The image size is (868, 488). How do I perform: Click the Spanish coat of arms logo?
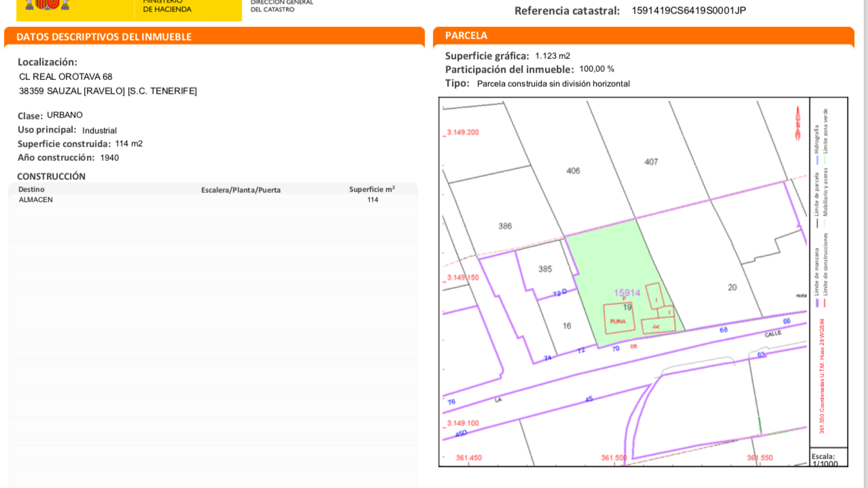[x=47, y=5]
